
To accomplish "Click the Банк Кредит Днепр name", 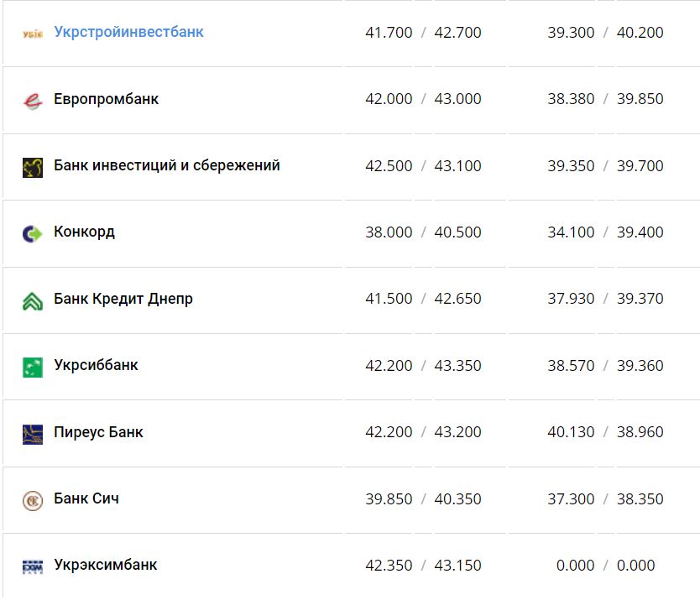I will click(x=122, y=299).
